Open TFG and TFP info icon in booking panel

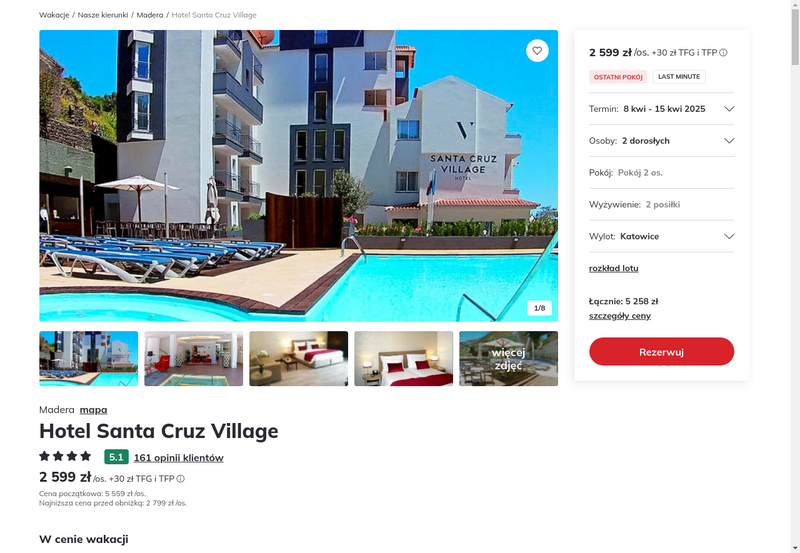tap(723, 53)
